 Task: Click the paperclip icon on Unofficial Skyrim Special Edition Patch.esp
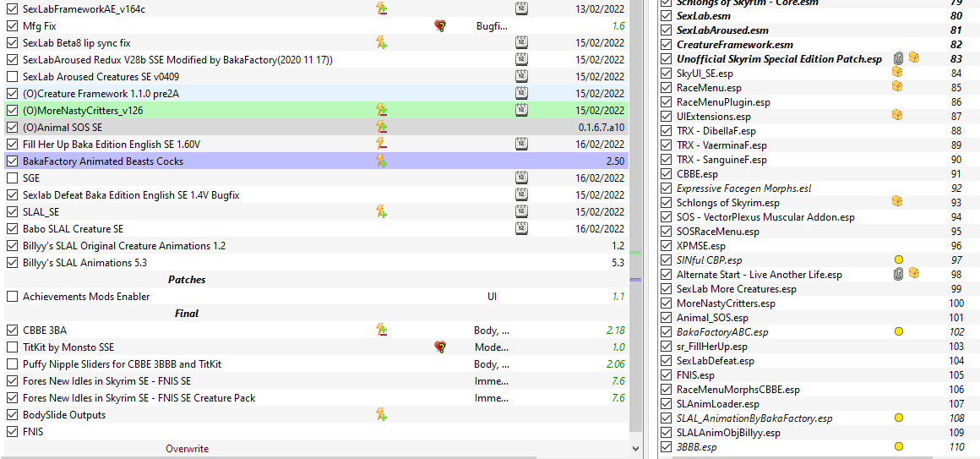[899, 59]
